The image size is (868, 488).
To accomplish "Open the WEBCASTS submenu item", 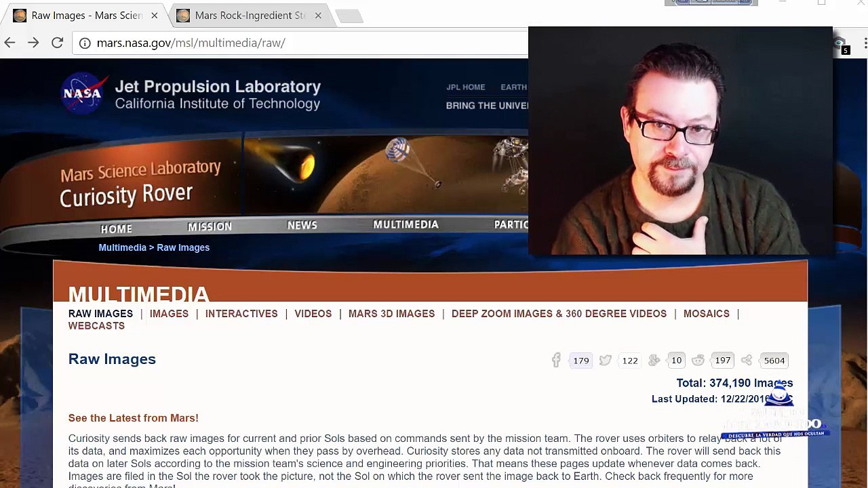I will 96,326.
